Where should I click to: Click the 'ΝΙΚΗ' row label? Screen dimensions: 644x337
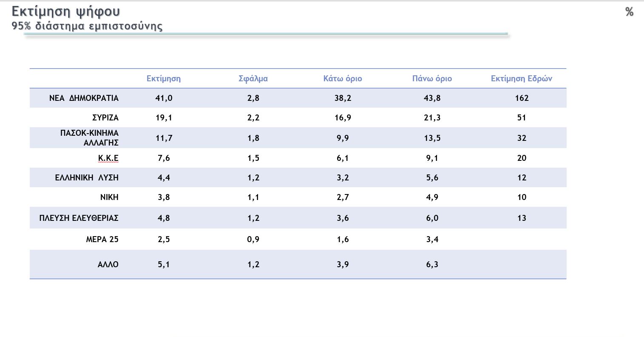109,197
